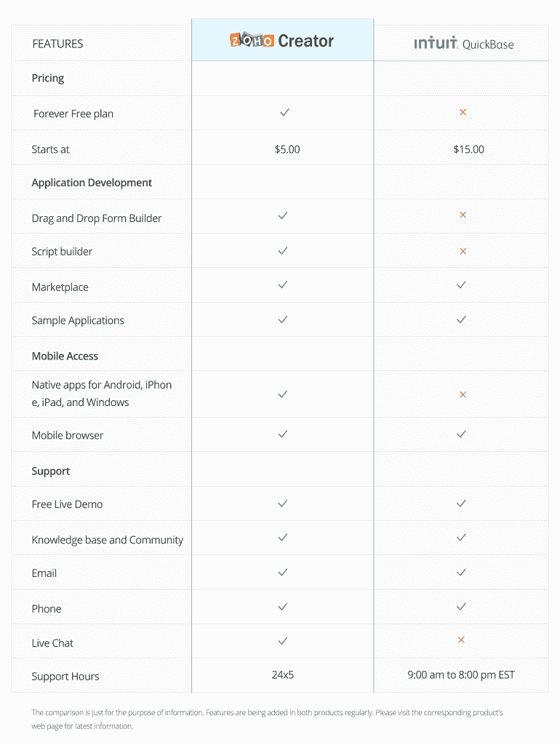Click the Knowledge base and Community label
Image resolution: width=560 pixels, height=745 pixels.
(x=107, y=540)
